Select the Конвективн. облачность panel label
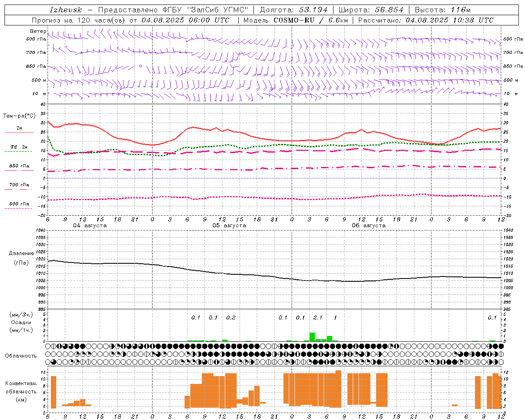 click(21, 388)
